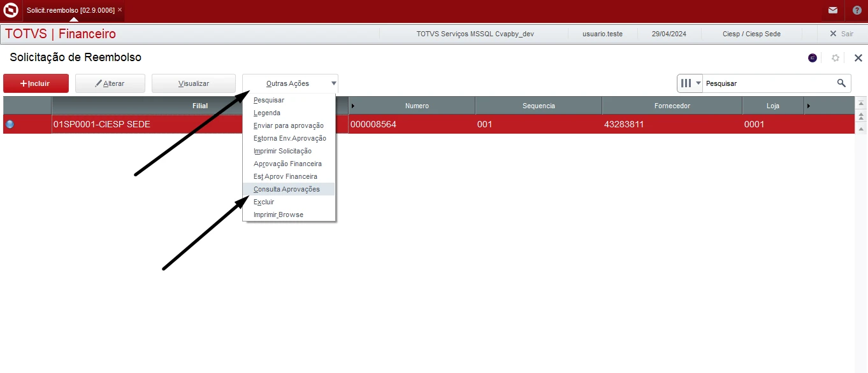Click the blue status dot in row
This screenshot has width=868, height=373.
pos(10,124)
